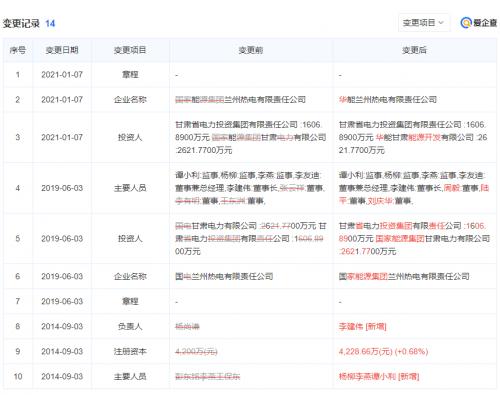Click 杨柳李燕谭小利 [新增] in row 10
Viewport: 500px width, 395px height.
tap(379, 376)
